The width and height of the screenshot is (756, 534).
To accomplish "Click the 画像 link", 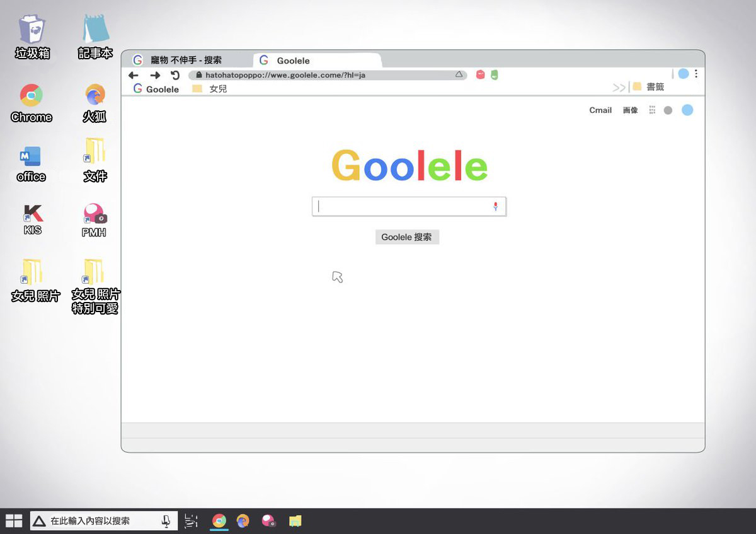I will click(x=630, y=110).
